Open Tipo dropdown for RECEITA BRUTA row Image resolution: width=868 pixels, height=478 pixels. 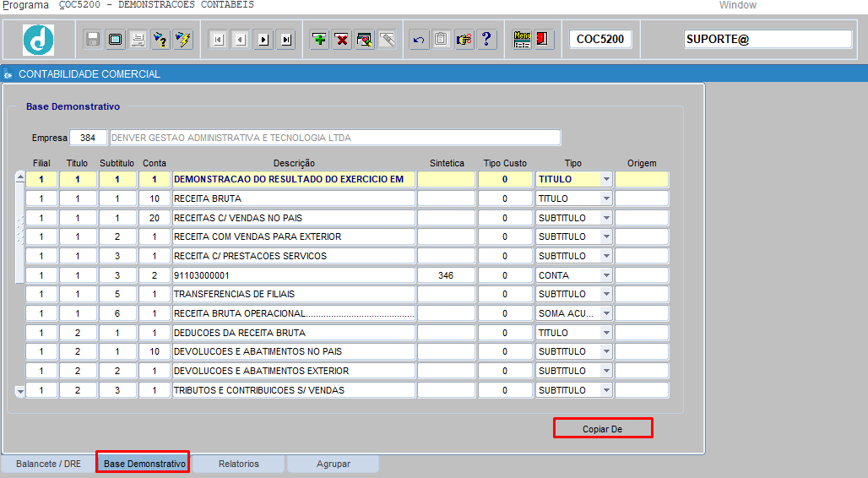(606, 198)
